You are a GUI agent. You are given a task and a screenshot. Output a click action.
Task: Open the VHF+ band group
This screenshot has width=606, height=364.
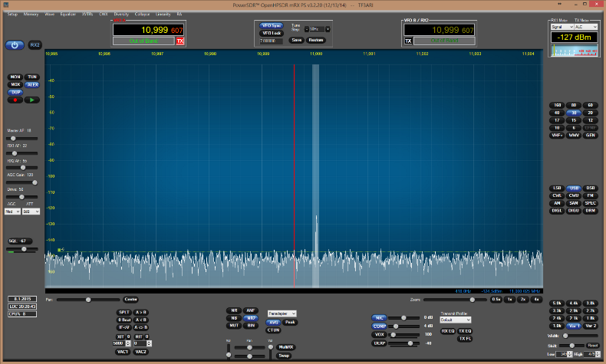557,136
